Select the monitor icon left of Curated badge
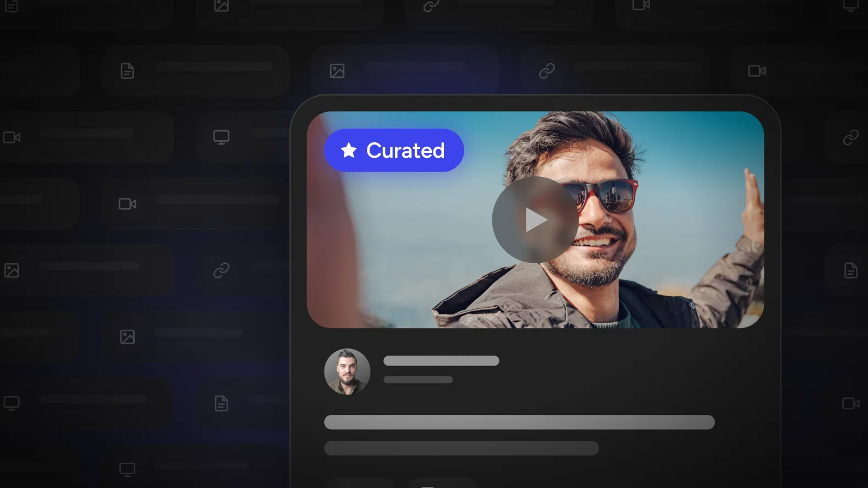The image size is (868, 488). click(x=222, y=137)
